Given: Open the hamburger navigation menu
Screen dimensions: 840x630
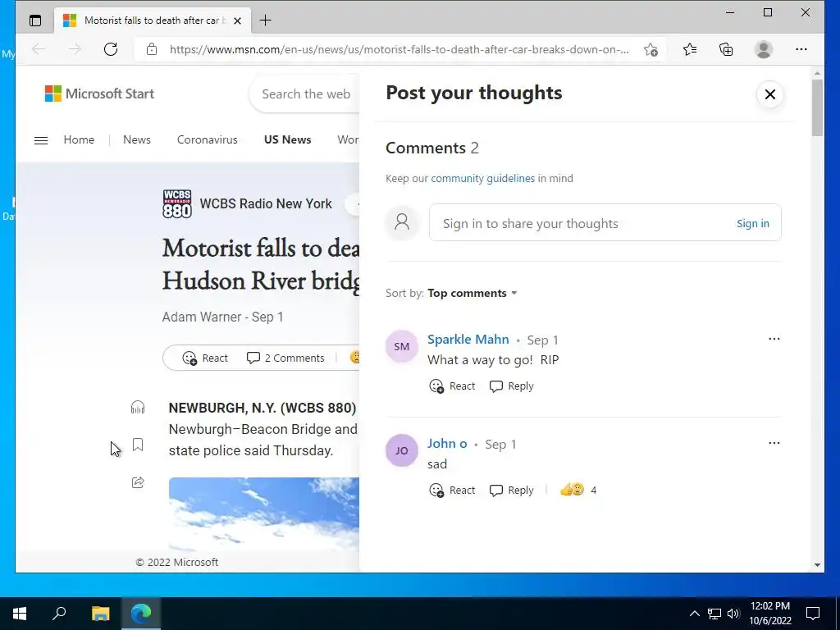Looking at the screenshot, I should point(41,140).
